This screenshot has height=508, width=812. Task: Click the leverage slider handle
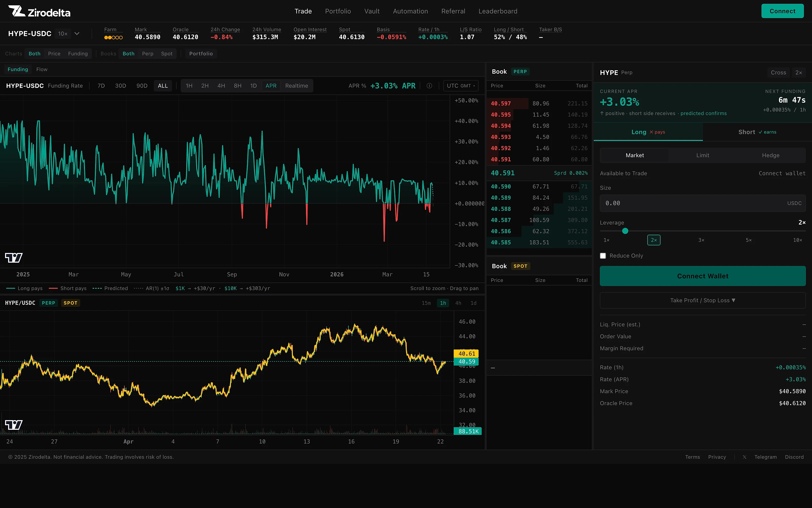pos(625,231)
